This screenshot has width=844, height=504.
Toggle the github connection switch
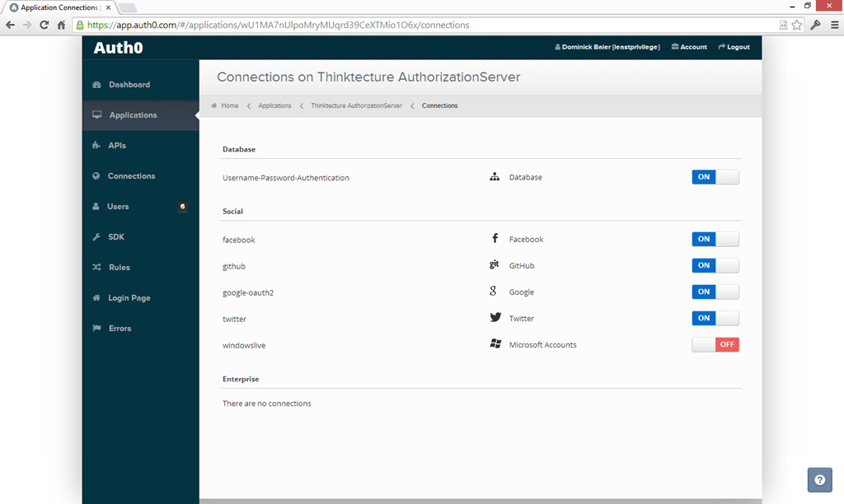pyautogui.click(x=715, y=265)
